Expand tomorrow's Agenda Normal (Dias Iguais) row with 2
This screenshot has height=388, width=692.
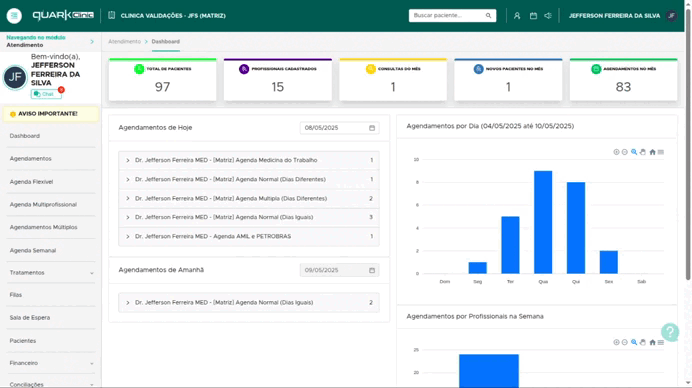click(248, 303)
